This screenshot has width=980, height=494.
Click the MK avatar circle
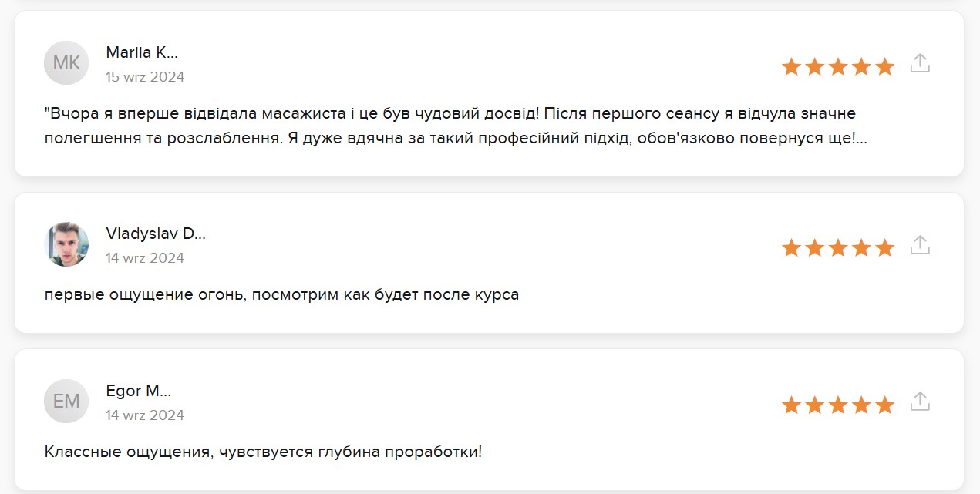[x=66, y=63]
